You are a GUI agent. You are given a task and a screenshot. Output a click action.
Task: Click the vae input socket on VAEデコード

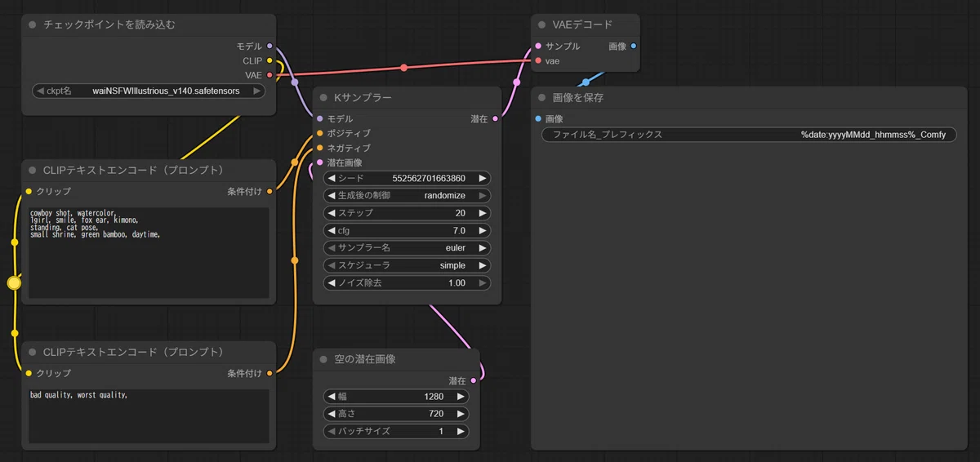click(537, 61)
